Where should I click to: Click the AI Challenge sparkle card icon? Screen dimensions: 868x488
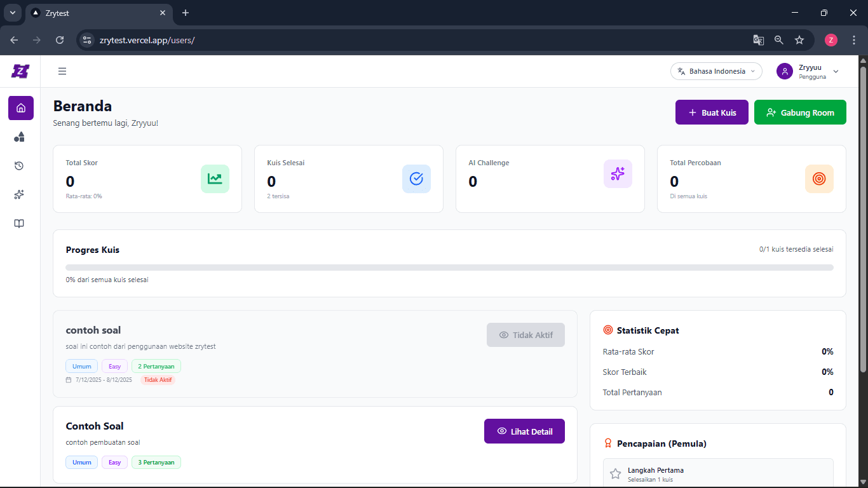(617, 173)
